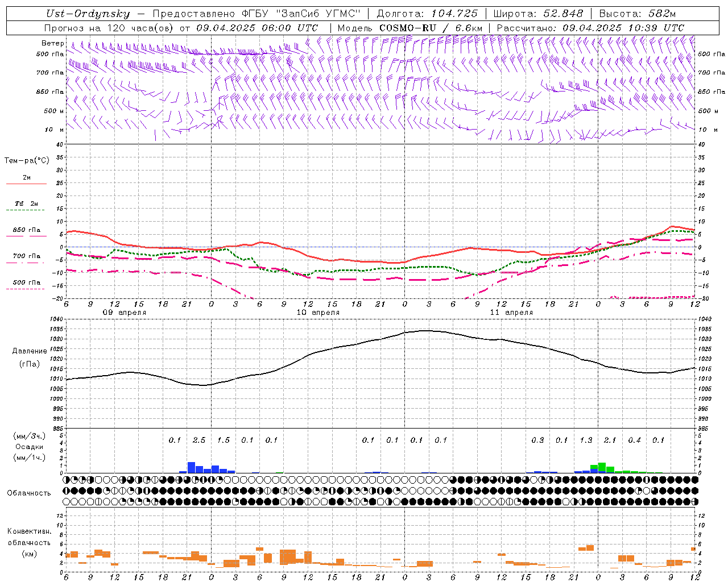Select the 'Широта: 52.848' header field
728x582 pixels.
point(538,14)
